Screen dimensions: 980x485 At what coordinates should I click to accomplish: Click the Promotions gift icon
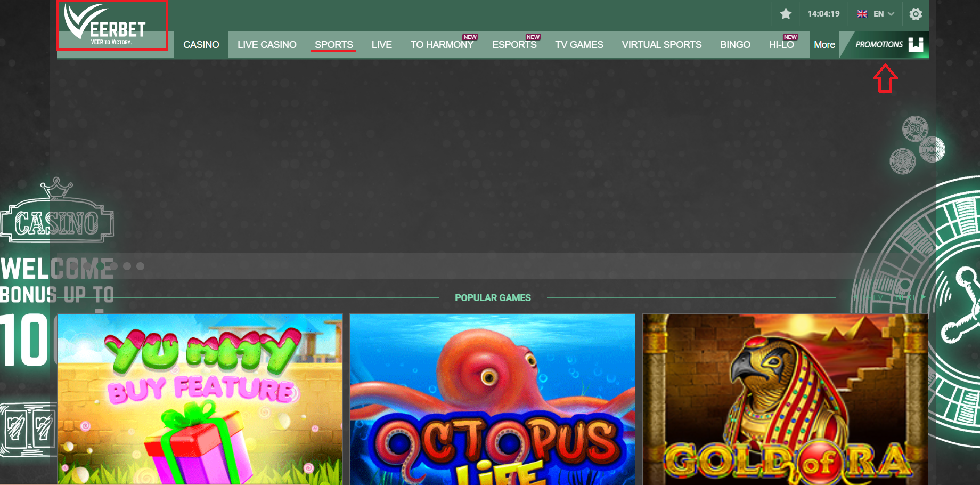click(x=916, y=45)
